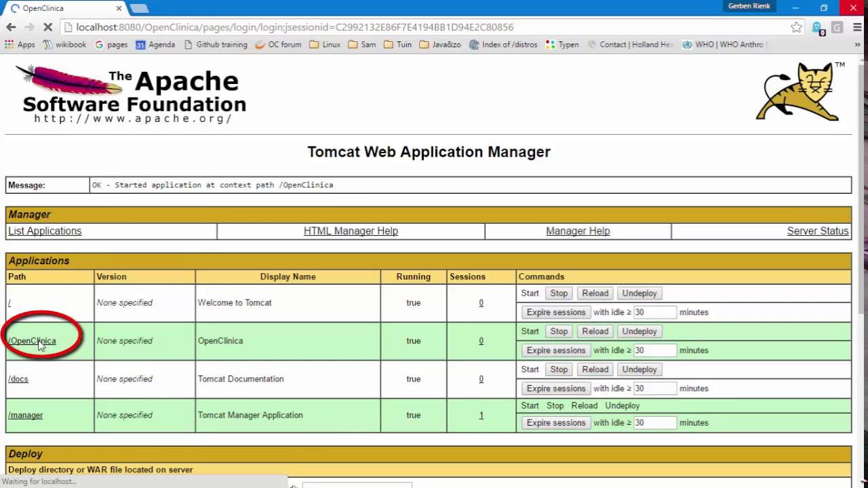Open the Manager Help link
The width and height of the screenshot is (868, 488).
578,231
